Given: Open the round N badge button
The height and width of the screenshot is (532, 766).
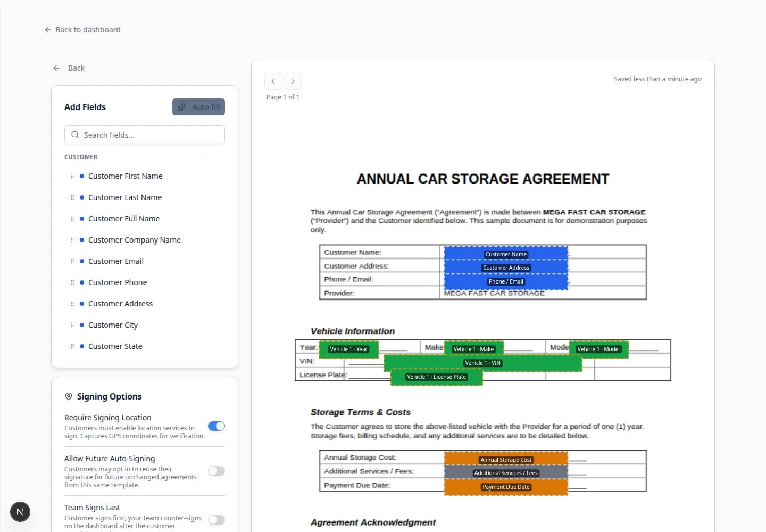Looking at the screenshot, I should tap(20, 512).
